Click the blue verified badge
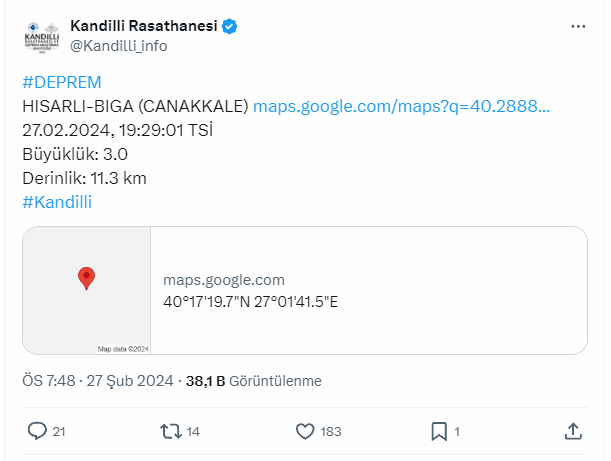Screen dimensions: 611x461 (229, 26)
